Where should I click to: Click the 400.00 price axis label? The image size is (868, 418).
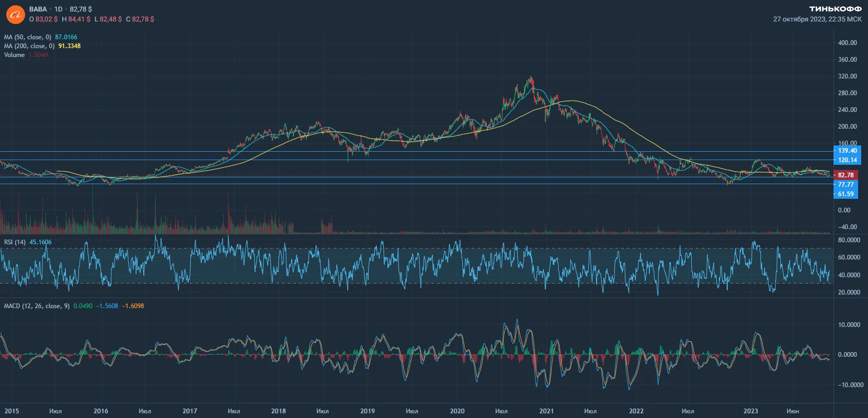(848, 43)
